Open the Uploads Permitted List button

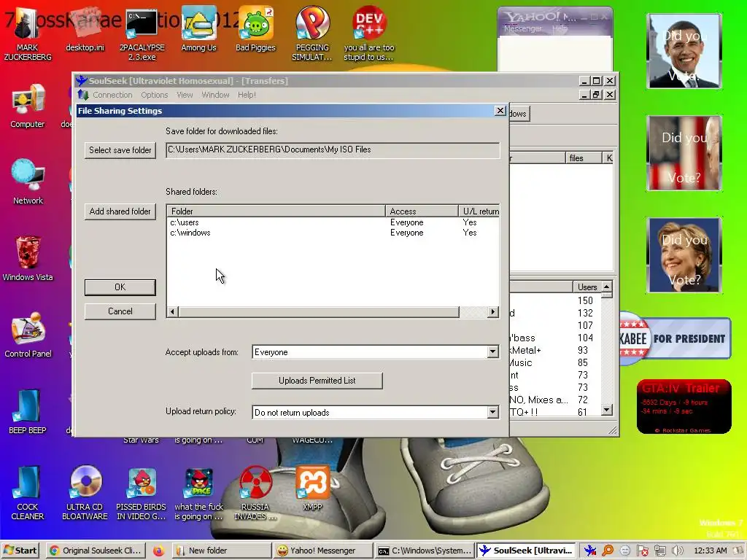(x=317, y=381)
